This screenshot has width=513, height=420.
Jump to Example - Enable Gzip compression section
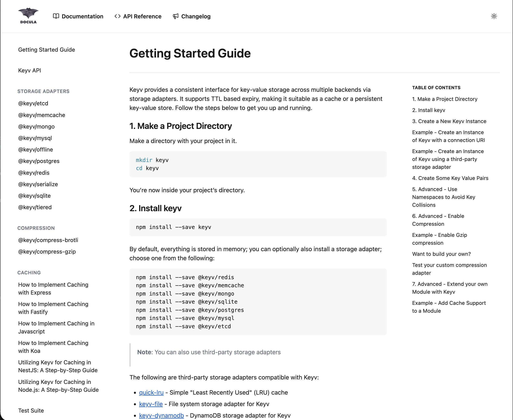pos(439,239)
